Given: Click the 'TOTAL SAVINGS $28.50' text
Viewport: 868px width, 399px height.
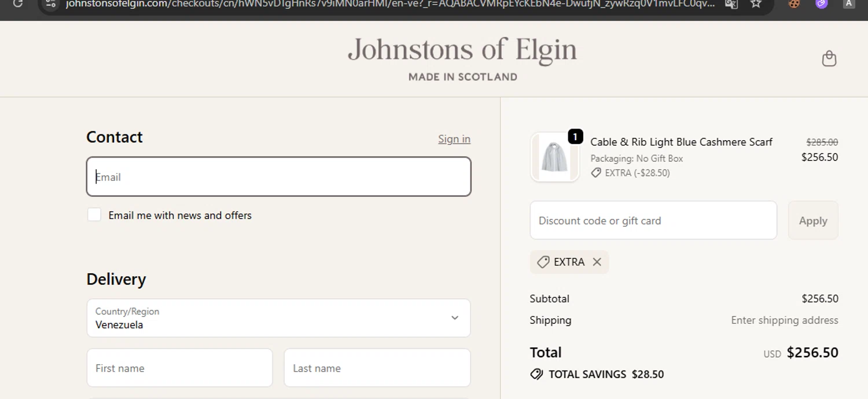Looking at the screenshot, I should coord(606,374).
